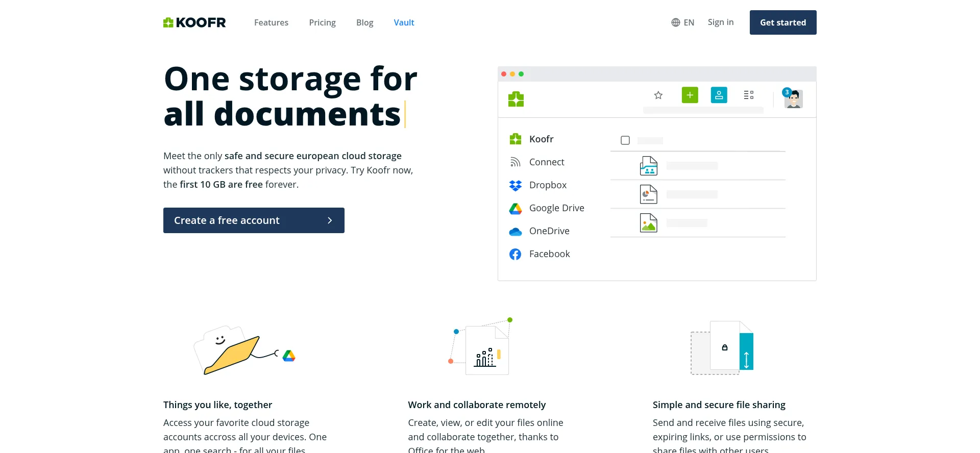This screenshot has width=980, height=453.
Task: Click Simple and secure file sharing heading
Action: [719, 405]
